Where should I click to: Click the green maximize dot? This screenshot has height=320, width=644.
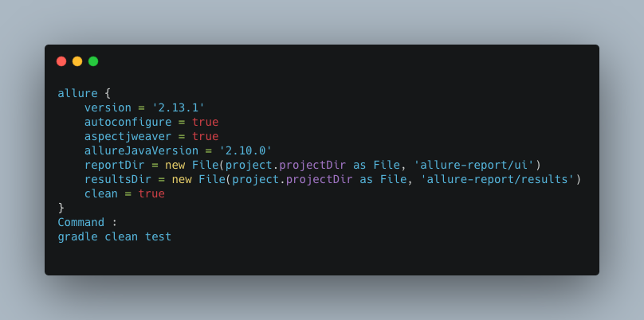point(93,61)
